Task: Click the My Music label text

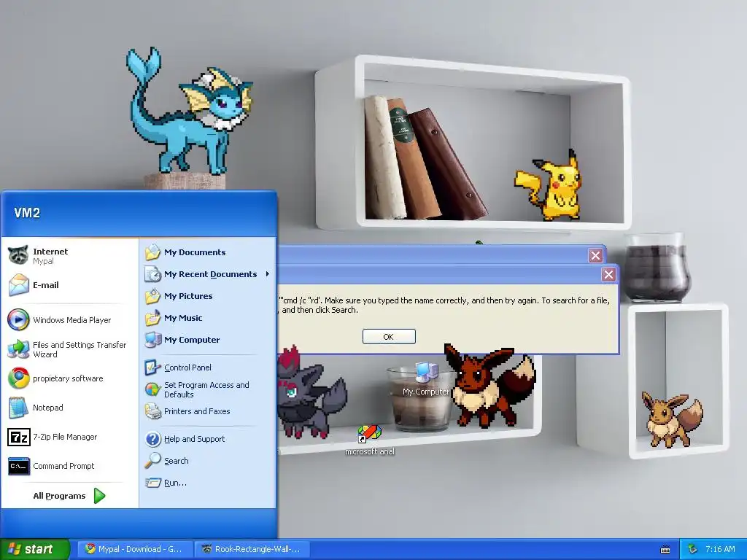Action: click(x=183, y=318)
